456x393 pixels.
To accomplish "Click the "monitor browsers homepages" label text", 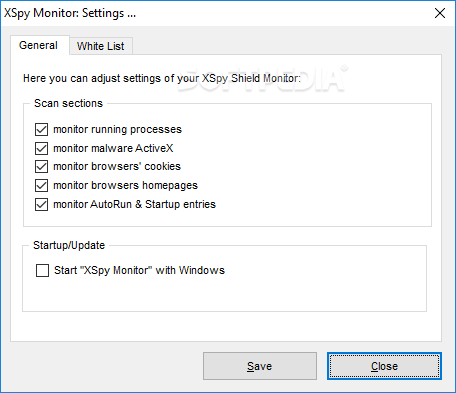I will pos(125,185).
